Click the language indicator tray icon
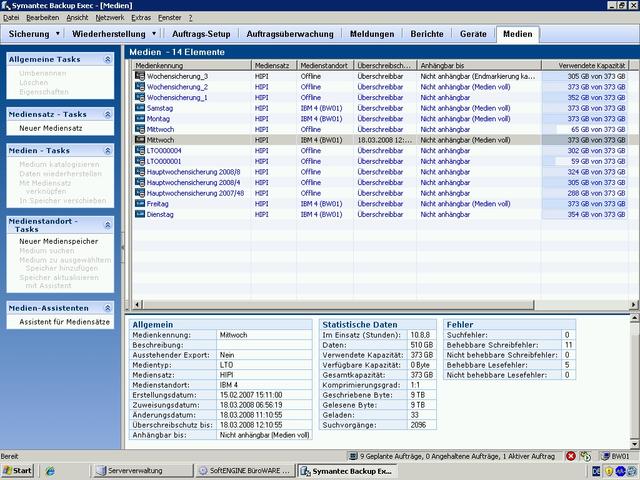The height and width of the screenshot is (480, 640). [x=596, y=471]
